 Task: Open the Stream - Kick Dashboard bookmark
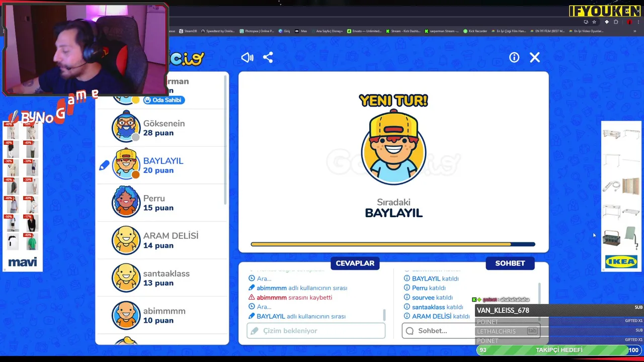403,31
